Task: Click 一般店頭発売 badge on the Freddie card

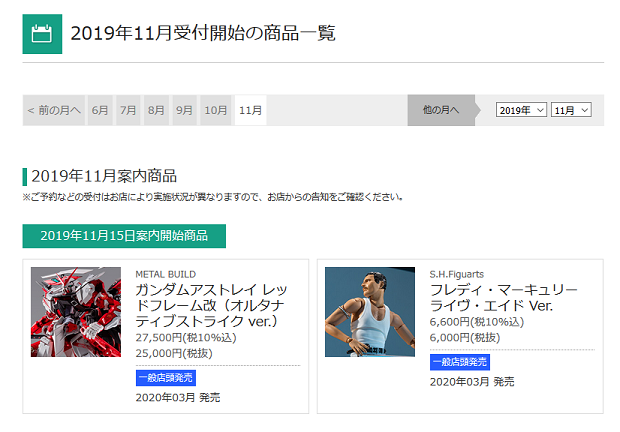Action: tap(460, 362)
